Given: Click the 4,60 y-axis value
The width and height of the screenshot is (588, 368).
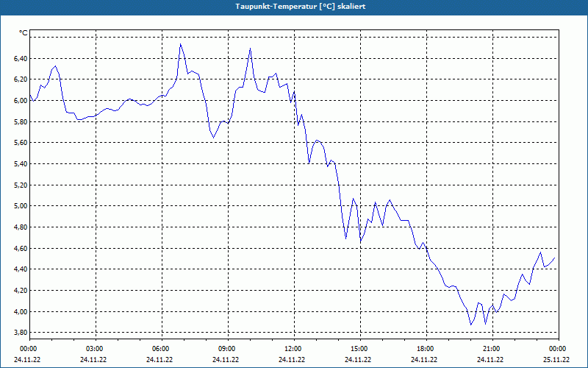Looking at the screenshot, I should pos(20,249).
